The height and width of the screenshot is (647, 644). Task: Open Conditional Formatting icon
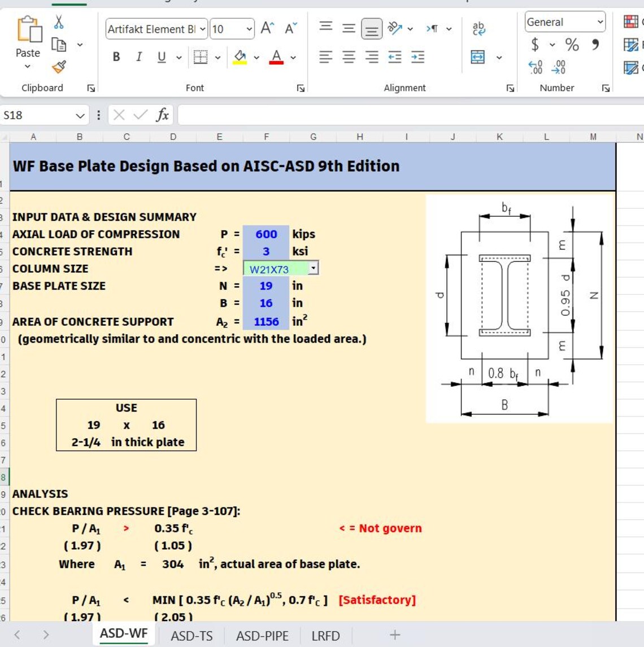[x=631, y=21]
